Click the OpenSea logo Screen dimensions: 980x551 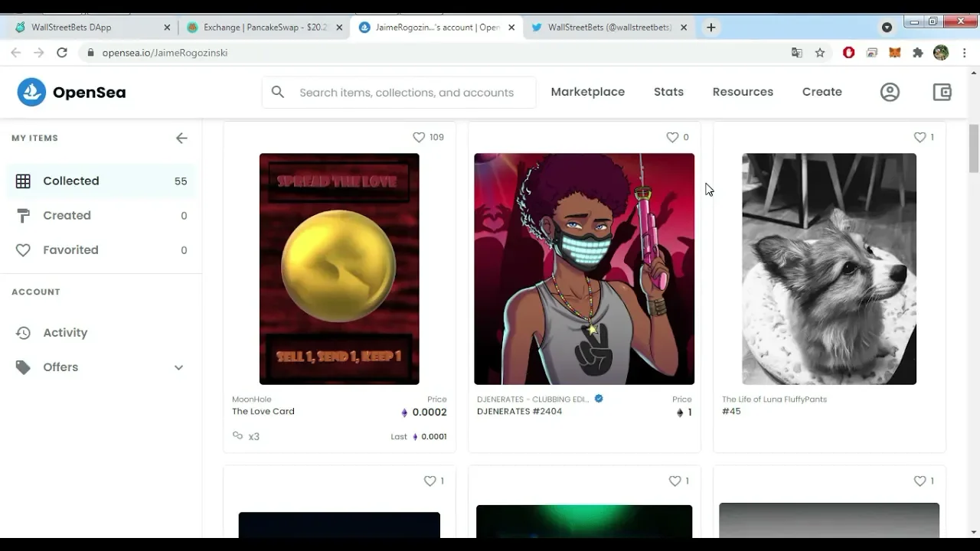(x=72, y=92)
